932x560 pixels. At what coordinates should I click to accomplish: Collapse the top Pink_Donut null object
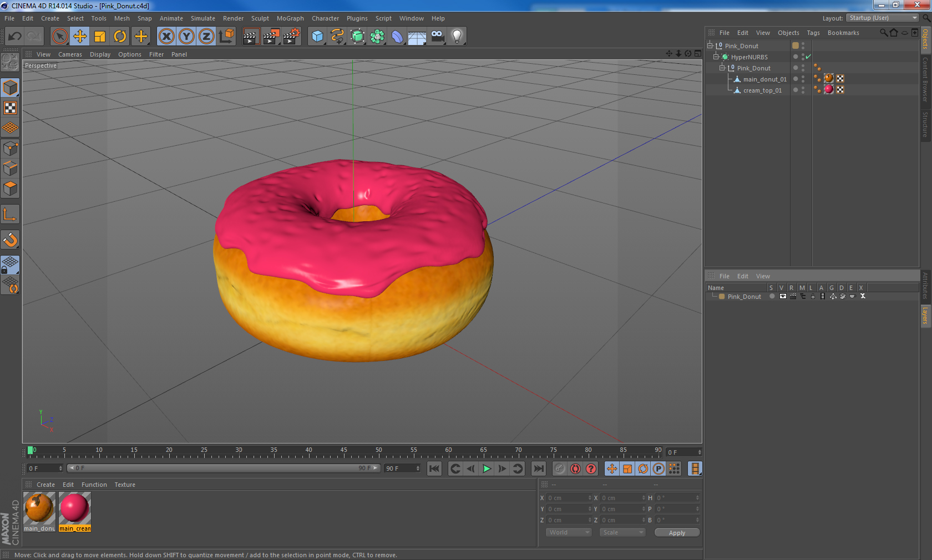pos(710,46)
